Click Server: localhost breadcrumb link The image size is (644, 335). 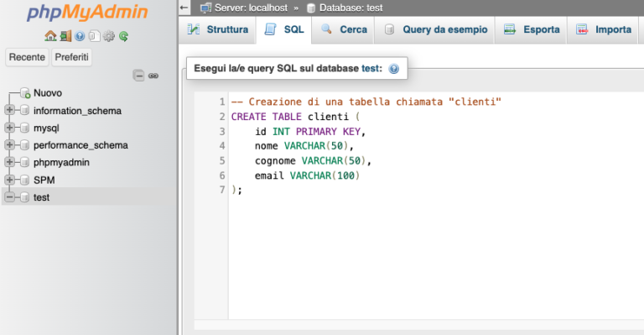(x=251, y=8)
